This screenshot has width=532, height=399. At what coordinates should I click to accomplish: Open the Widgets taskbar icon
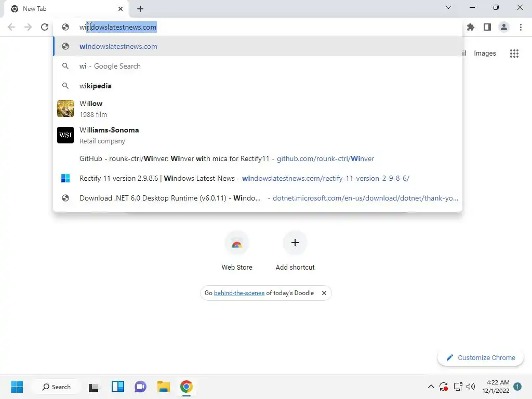pyautogui.click(x=118, y=387)
